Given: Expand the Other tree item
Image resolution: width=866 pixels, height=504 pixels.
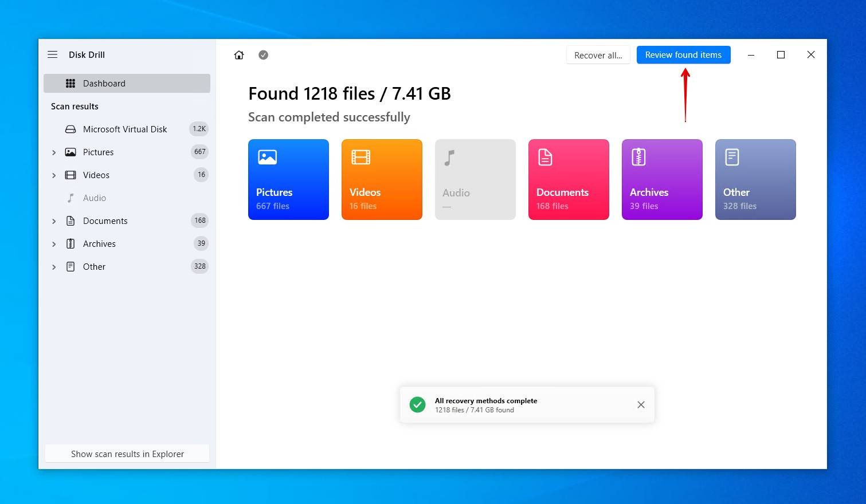Looking at the screenshot, I should (x=54, y=267).
